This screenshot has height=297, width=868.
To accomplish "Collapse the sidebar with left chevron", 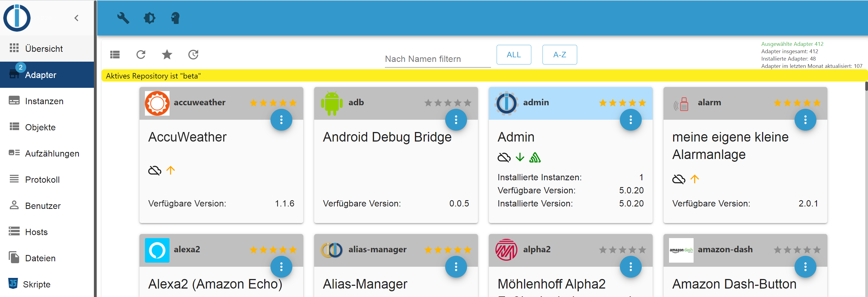I will point(76,18).
